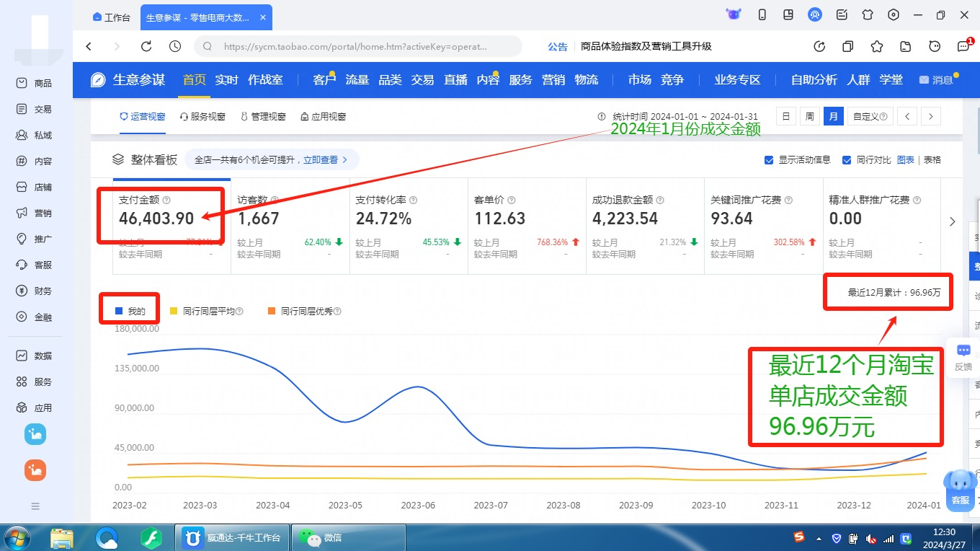Go to previous period with left chevron

point(908,116)
